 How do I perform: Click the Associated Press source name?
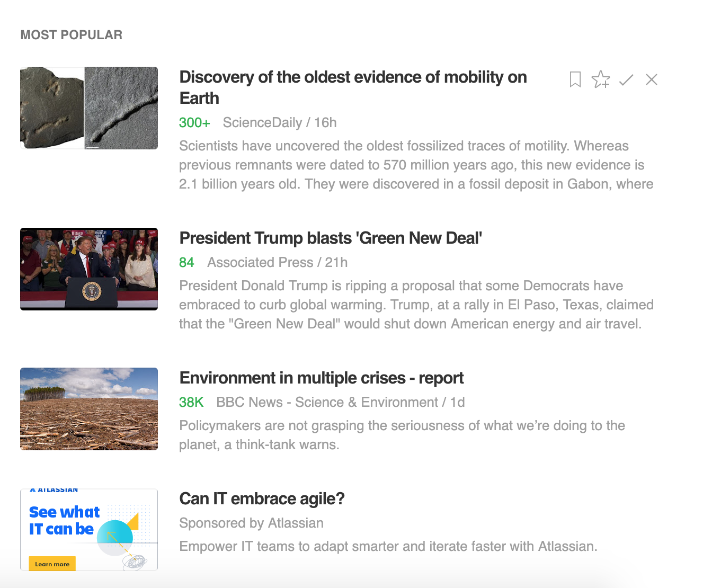click(260, 263)
